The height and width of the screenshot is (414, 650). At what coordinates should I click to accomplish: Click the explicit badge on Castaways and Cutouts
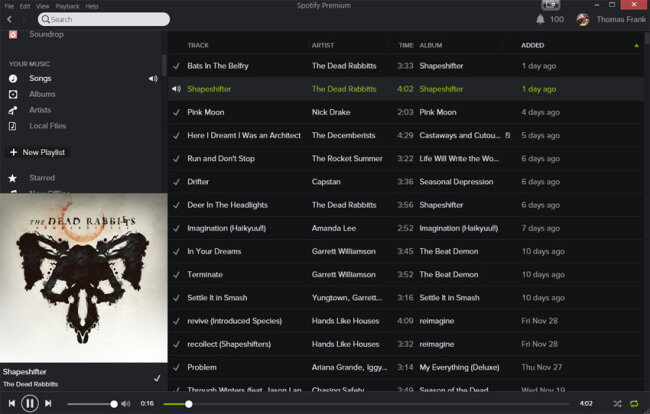pyautogui.click(x=507, y=135)
